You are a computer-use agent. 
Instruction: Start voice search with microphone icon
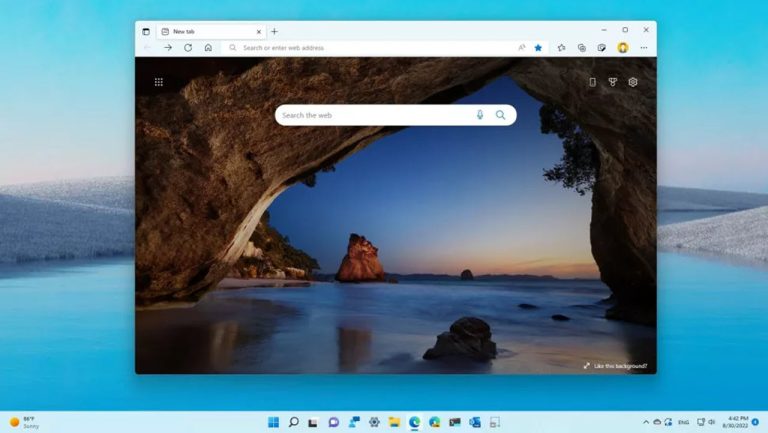480,115
